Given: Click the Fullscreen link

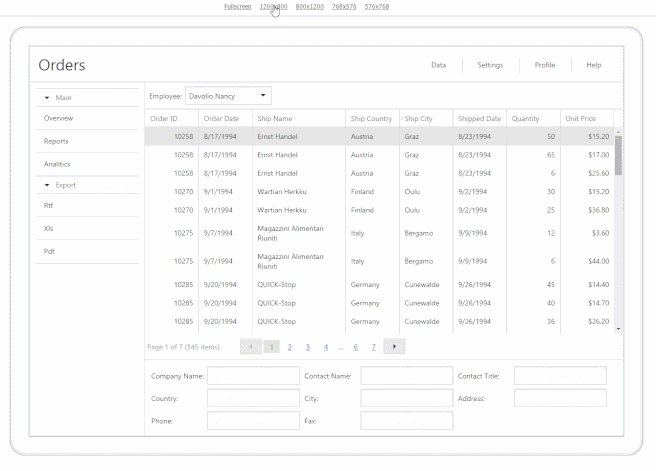Looking at the screenshot, I should coord(238,7).
